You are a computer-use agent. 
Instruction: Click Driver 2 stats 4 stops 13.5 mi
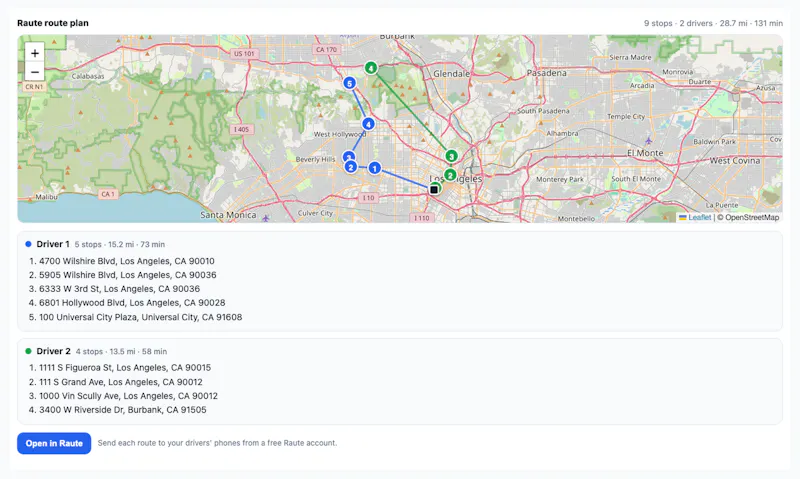121,351
